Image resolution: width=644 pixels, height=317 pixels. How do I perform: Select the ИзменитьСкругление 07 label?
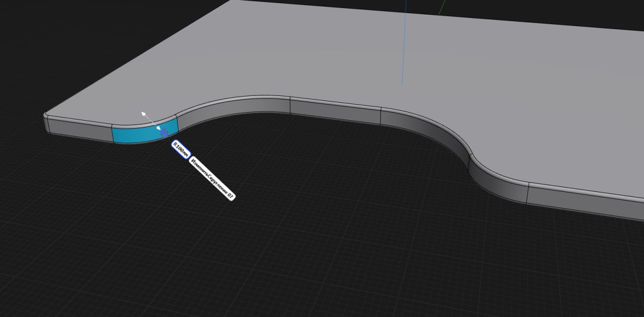[x=212, y=179]
